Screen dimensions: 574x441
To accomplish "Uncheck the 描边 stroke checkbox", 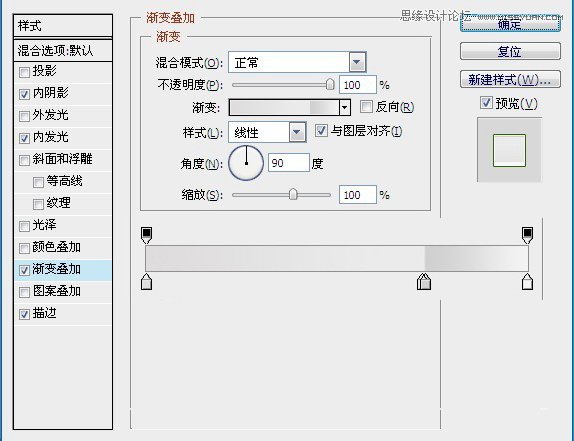I will point(24,314).
